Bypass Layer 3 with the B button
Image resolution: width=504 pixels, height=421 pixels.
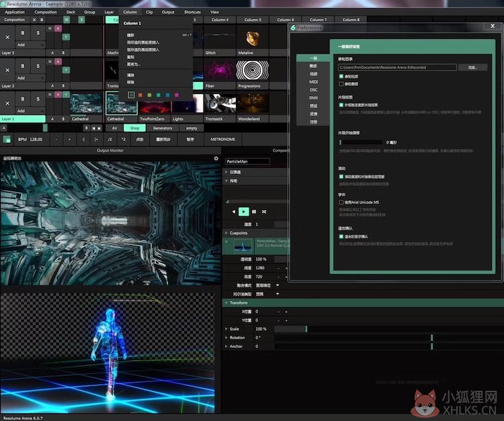22,33
